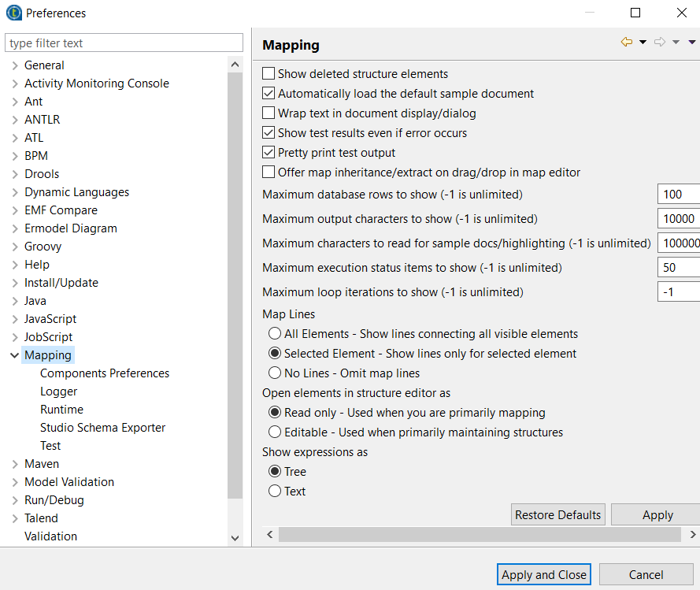Enable Wrap text in document display/dialog
Image resolution: width=700 pixels, height=590 pixels.
click(x=269, y=113)
